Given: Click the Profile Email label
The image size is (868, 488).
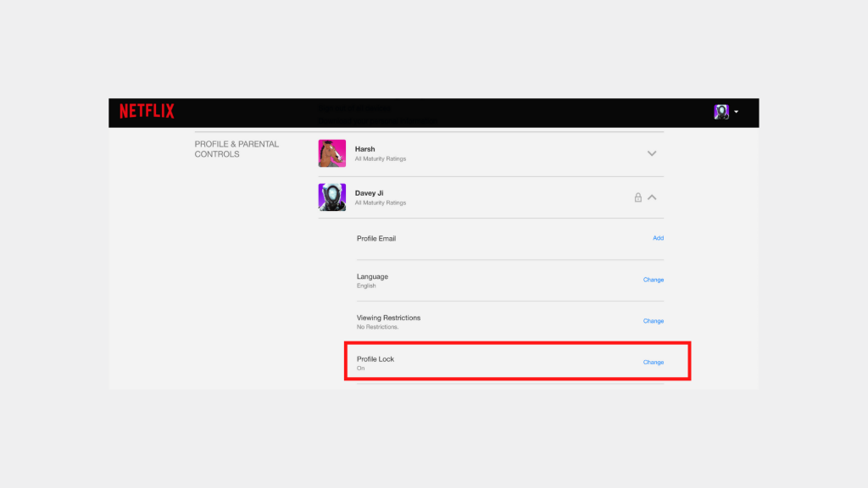Looking at the screenshot, I should (x=376, y=238).
